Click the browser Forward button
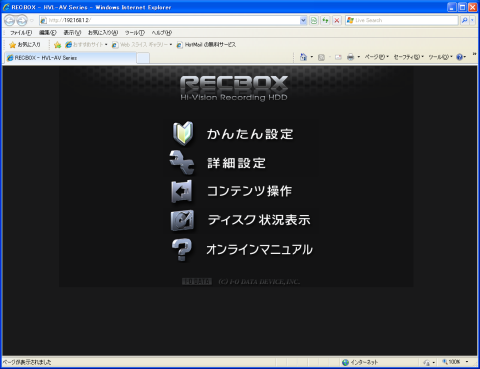Viewport: 480px width, 369px height. (22, 20)
